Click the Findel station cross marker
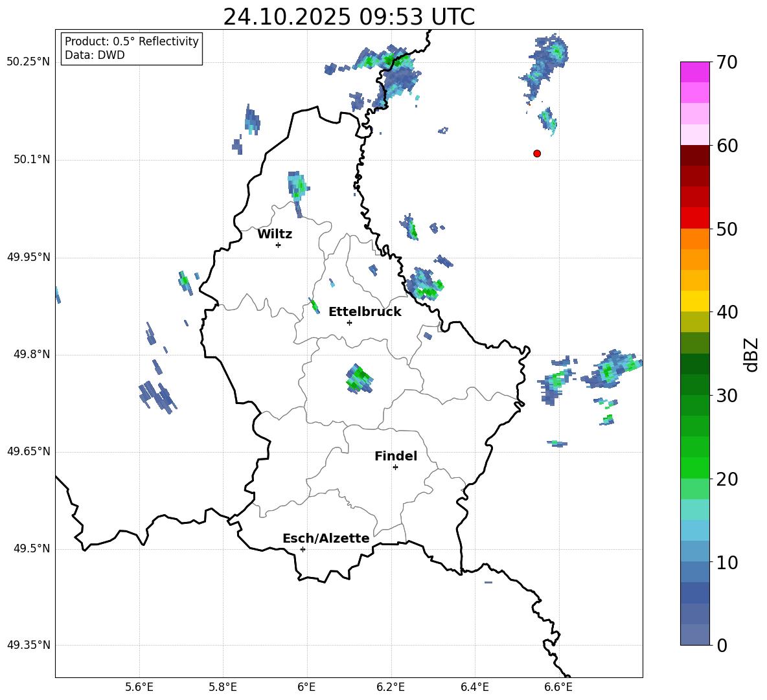The height and width of the screenshot is (700, 767). point(395,468)
